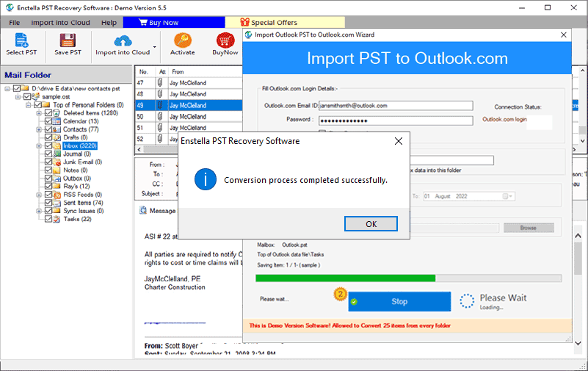
Task: Open the Import into Cloud dropdown arrow
Action: pyautogui.click(x=154, y=47)
